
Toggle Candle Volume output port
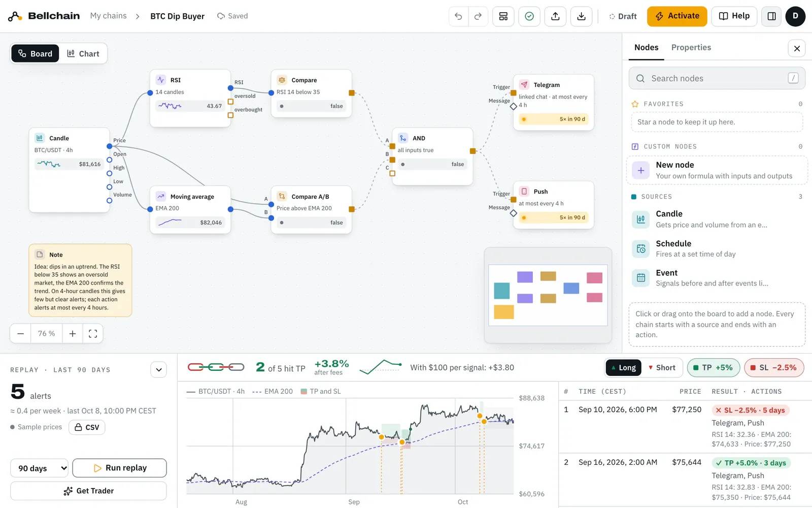(x=109, y=201)
